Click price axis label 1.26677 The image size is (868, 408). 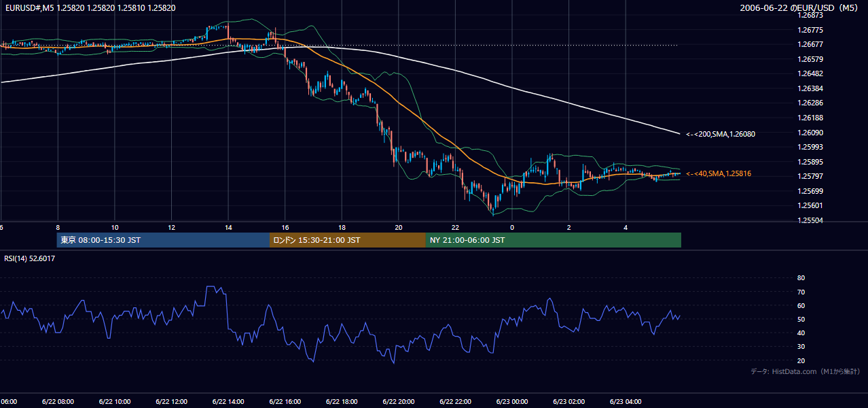click(x=811, y=44)
